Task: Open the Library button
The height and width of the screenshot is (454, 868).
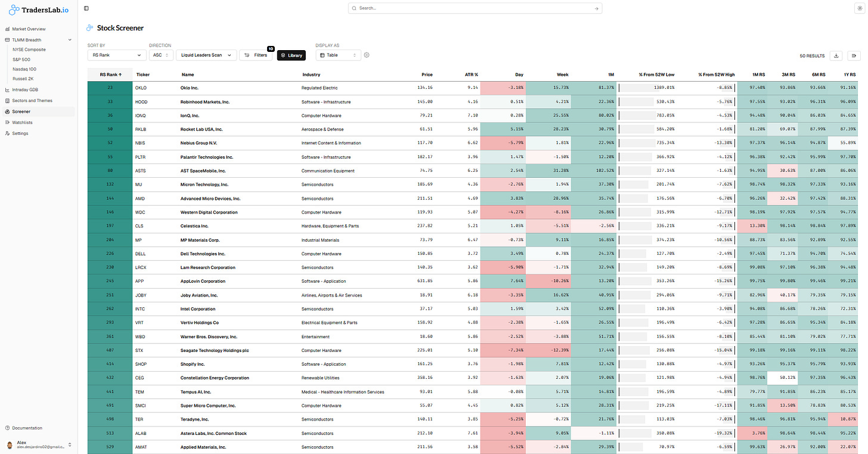Action: (292, 55)
